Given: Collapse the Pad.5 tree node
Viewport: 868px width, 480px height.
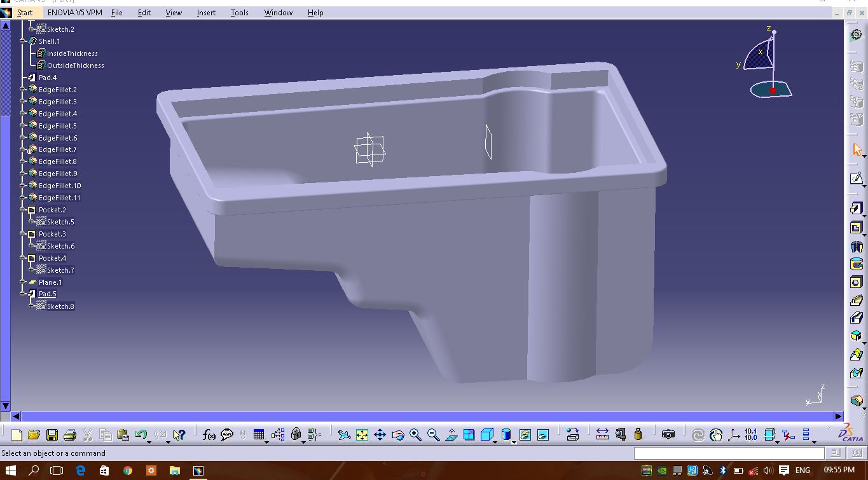Looking at the screenshot, I should (24, 294).
